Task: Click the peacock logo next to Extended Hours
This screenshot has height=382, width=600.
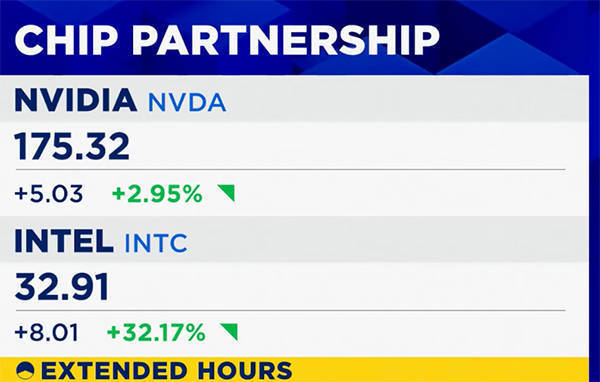Action: (26, 371)
